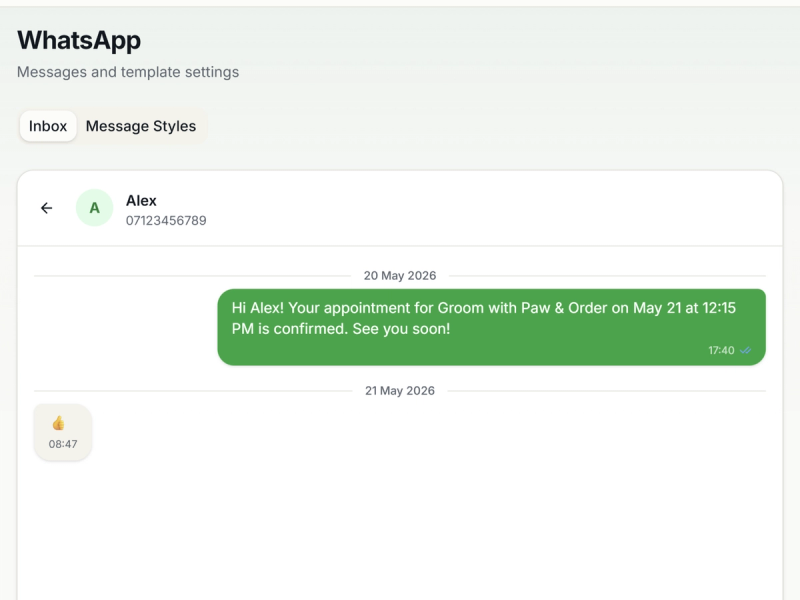The height and width of the screenshot is (600, 800).
Task: Click "Hi Alex!" at the message start
Action: click(x=258, y=308)
